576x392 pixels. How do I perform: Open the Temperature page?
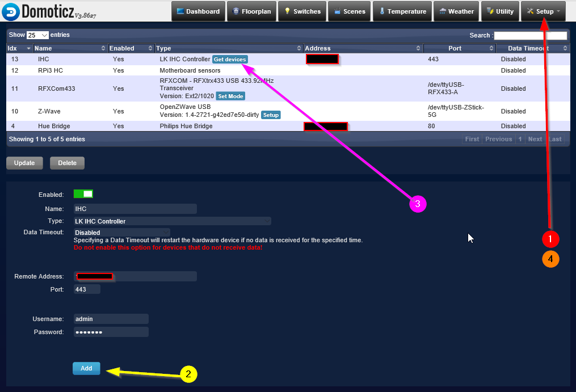pos(402,11)
